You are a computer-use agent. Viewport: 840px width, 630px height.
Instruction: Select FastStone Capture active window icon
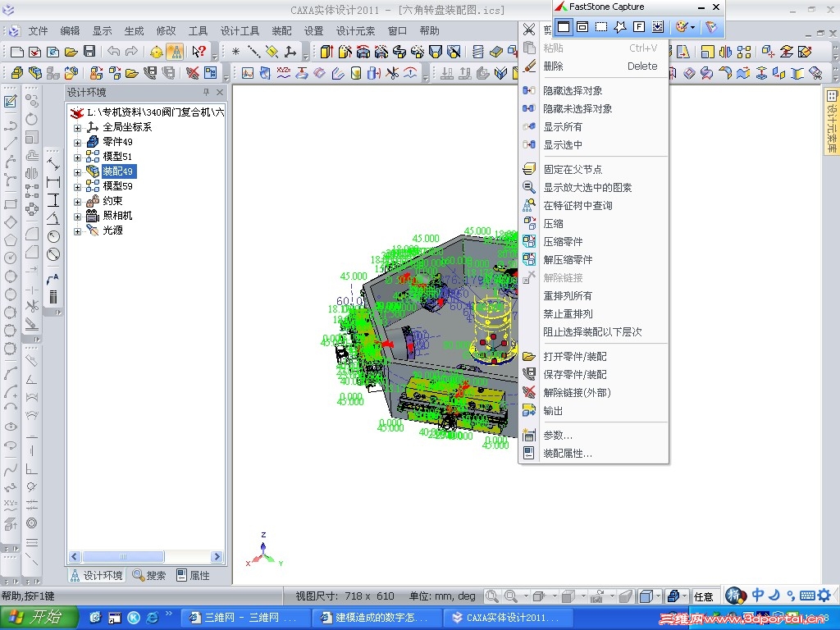[x=563, y=26]
